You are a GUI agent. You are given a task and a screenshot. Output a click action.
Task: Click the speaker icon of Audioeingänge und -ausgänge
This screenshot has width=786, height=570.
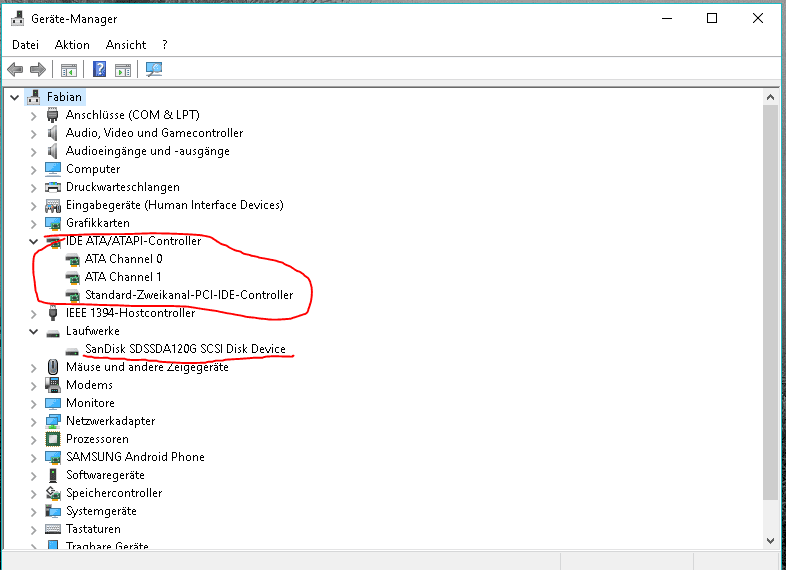coord(53,151)
